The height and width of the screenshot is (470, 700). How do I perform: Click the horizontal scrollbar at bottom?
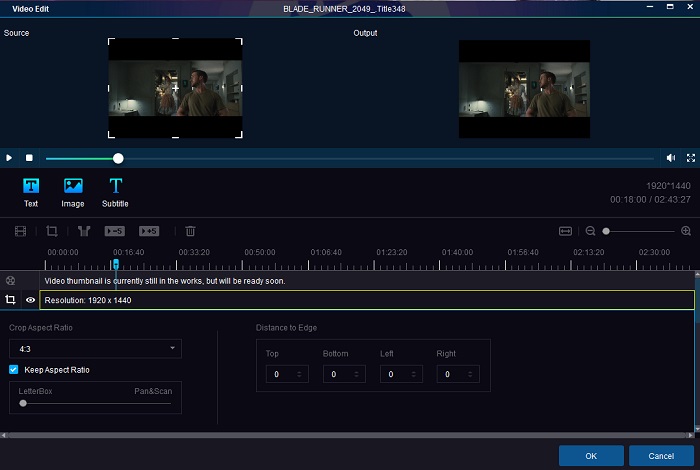pyautogui.click(x=347, y=435)
